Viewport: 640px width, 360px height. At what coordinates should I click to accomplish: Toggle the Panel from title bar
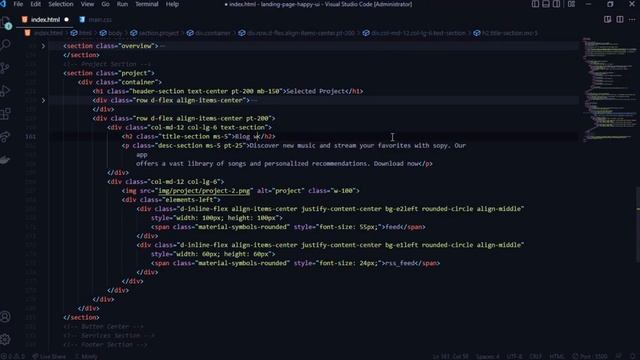click(x=546, y=4)
